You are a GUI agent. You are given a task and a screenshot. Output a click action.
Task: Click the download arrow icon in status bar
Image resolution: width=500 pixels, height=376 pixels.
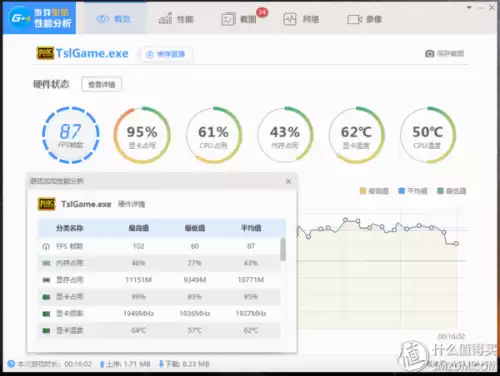click(x=161, y=364)
